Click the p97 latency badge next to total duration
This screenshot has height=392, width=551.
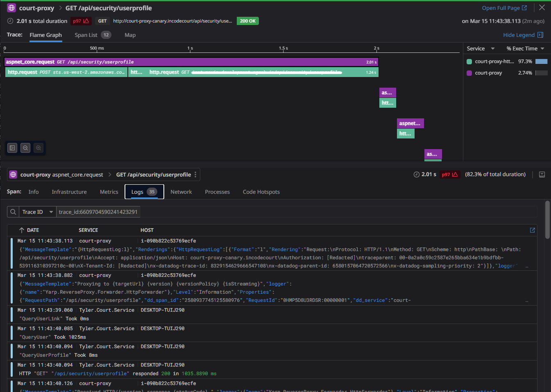pyautogui.click(x=81, y=20)
